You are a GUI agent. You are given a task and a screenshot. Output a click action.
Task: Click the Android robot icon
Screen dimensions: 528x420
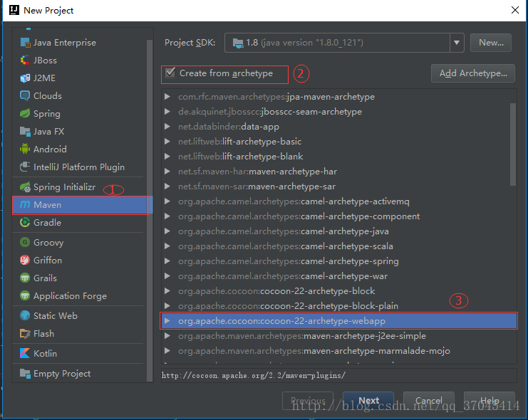click(25, 149)
